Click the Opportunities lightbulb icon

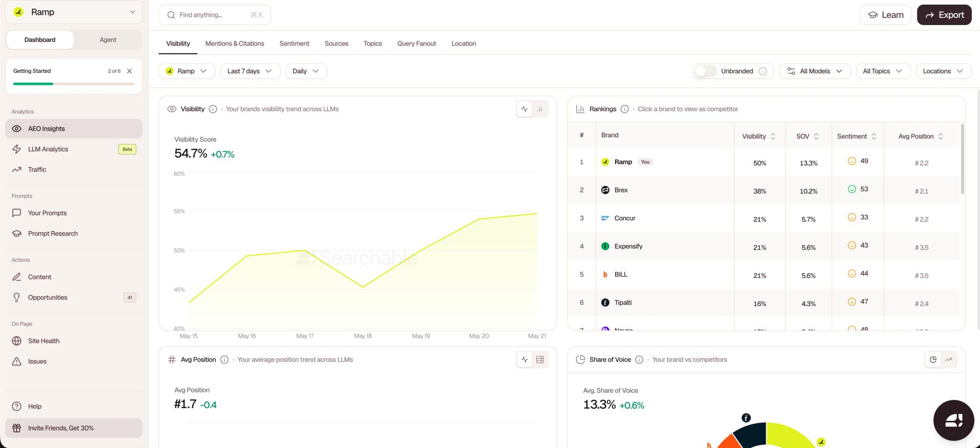[x=17, y=297]
